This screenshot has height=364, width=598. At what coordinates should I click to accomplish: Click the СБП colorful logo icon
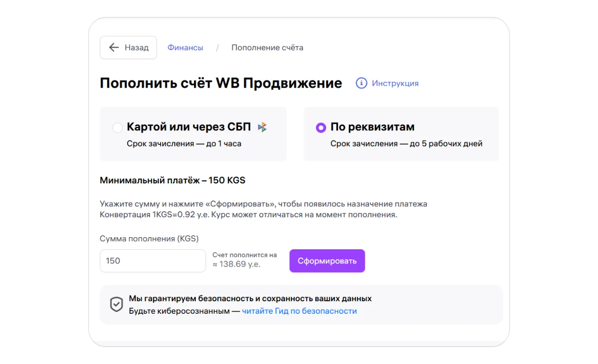pos(263,127)
